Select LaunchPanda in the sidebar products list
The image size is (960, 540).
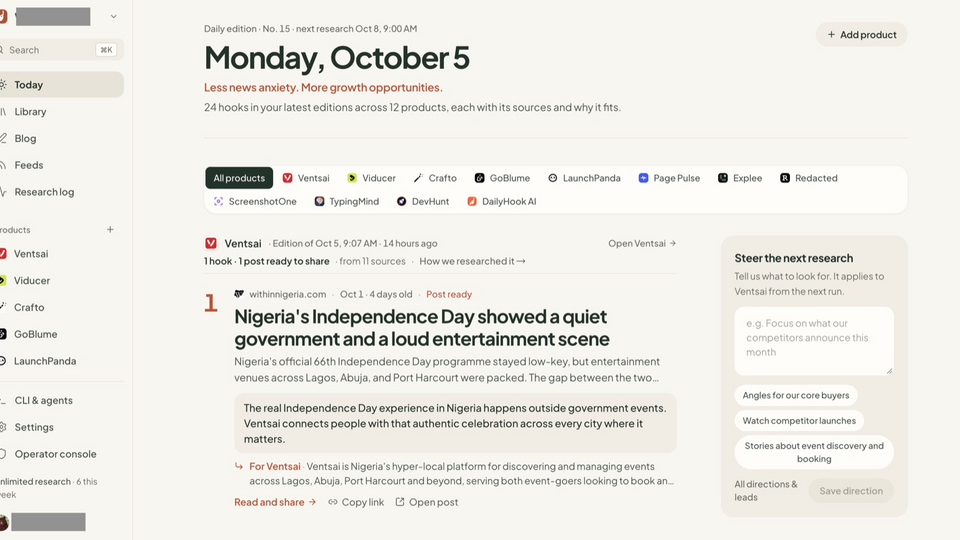click(x=45, y=361)
